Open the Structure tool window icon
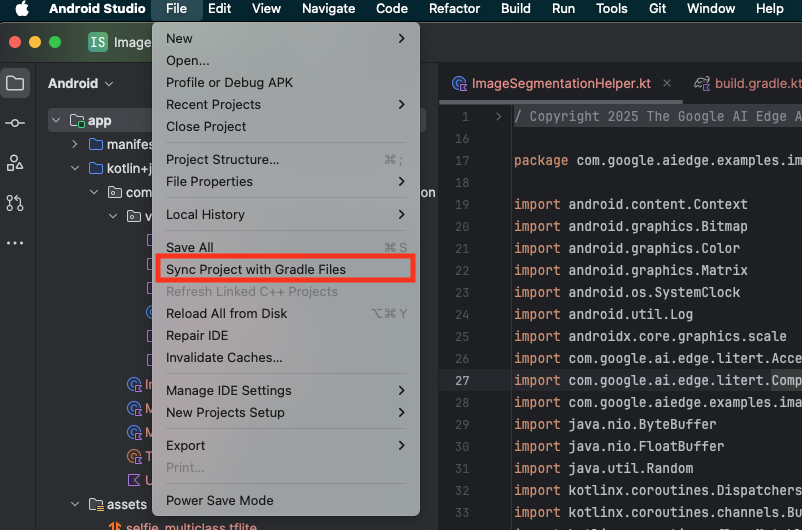 (15, 163)
